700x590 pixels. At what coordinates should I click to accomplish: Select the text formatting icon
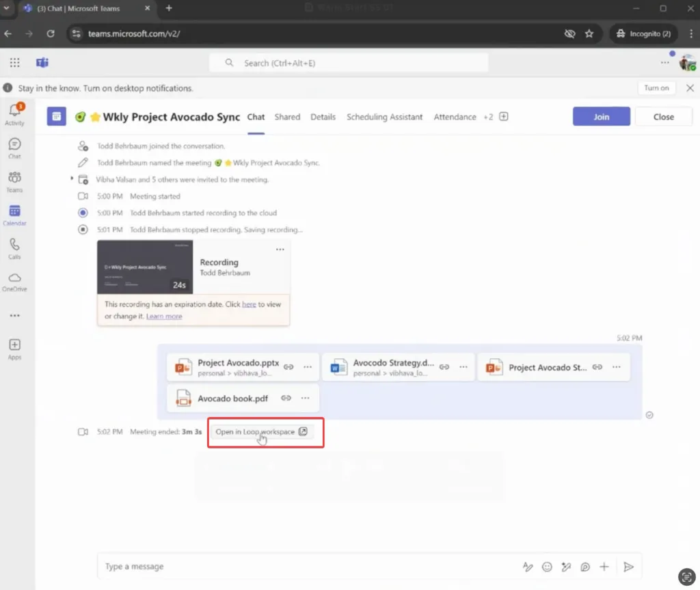tap(528, 566)
